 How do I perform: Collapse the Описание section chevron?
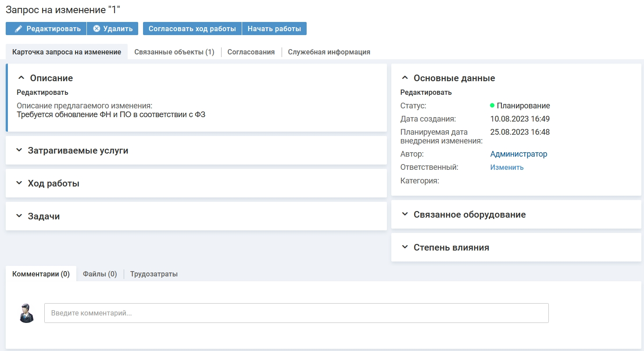pos(21,78)
